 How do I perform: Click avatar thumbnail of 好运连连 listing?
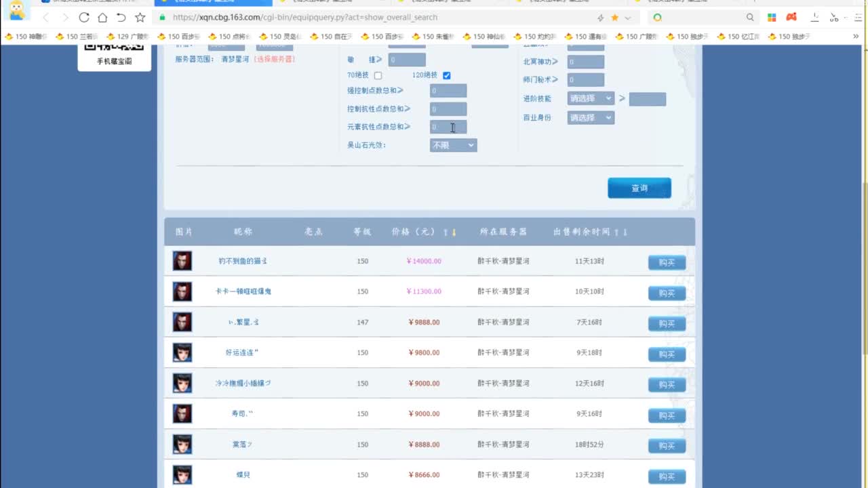tap(182, 352)
